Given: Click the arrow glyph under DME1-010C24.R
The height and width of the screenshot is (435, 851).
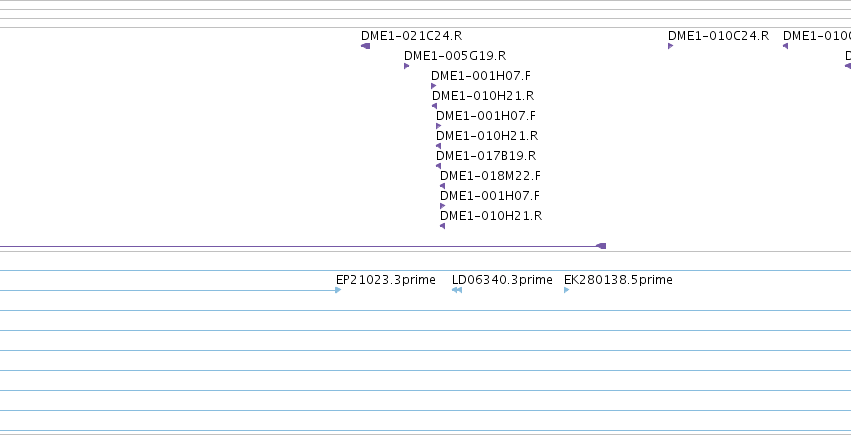Looking at the screenshot, I should pos(670,46).
